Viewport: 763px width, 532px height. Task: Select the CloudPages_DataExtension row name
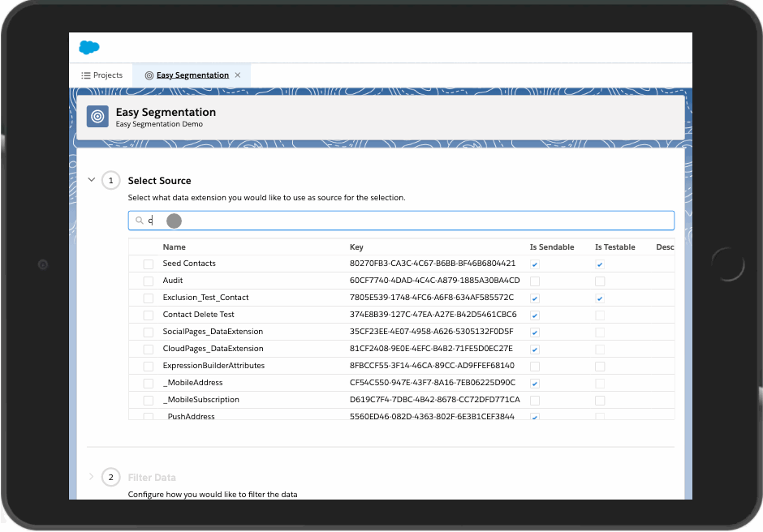click(213, 349)
